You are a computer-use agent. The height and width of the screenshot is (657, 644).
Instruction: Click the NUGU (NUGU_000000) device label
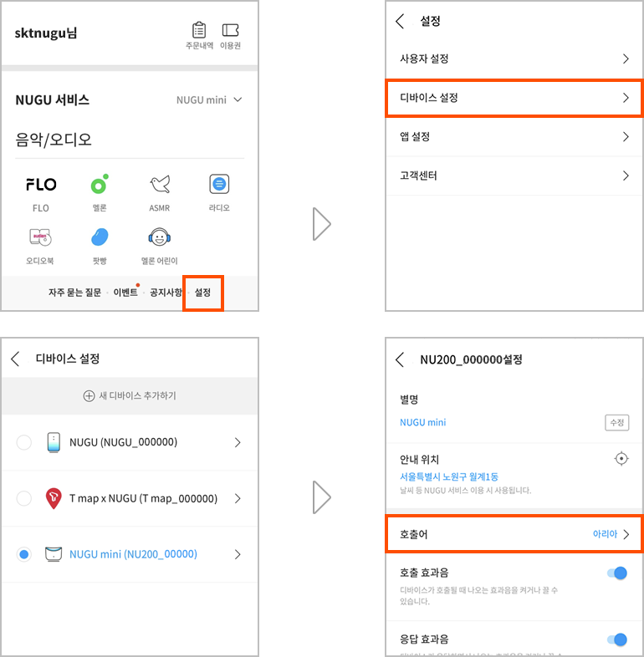click(x=123, y=442)
